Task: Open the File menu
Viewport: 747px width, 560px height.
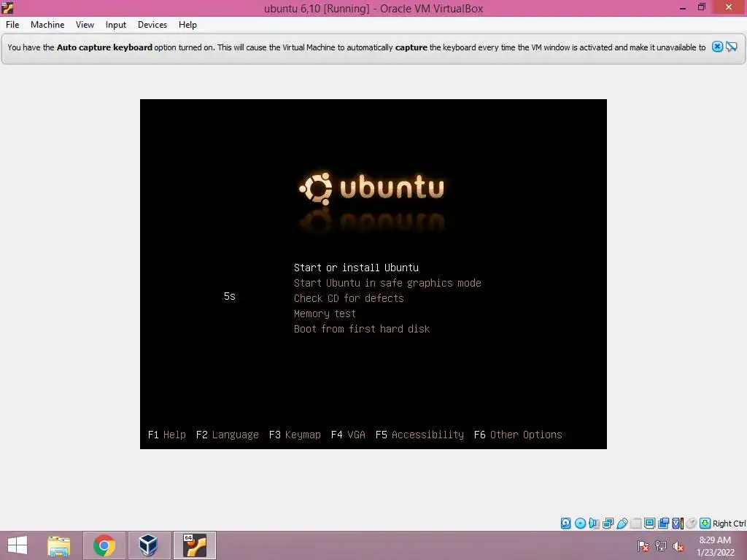Action: (12, 25)
